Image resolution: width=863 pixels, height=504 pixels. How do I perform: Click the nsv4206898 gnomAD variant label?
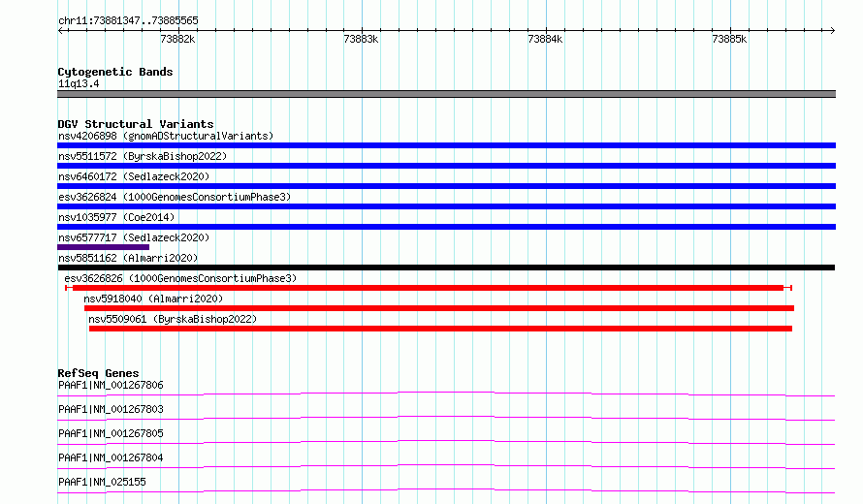166,136
